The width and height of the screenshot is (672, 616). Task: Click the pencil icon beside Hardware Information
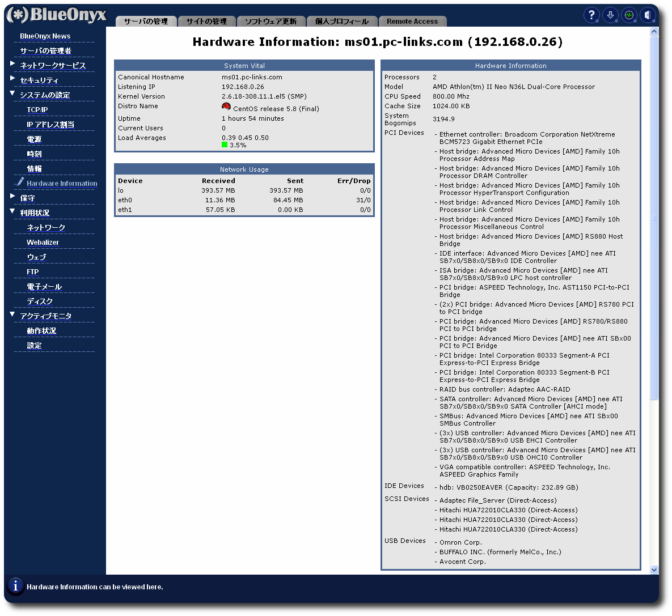[19, 182]
